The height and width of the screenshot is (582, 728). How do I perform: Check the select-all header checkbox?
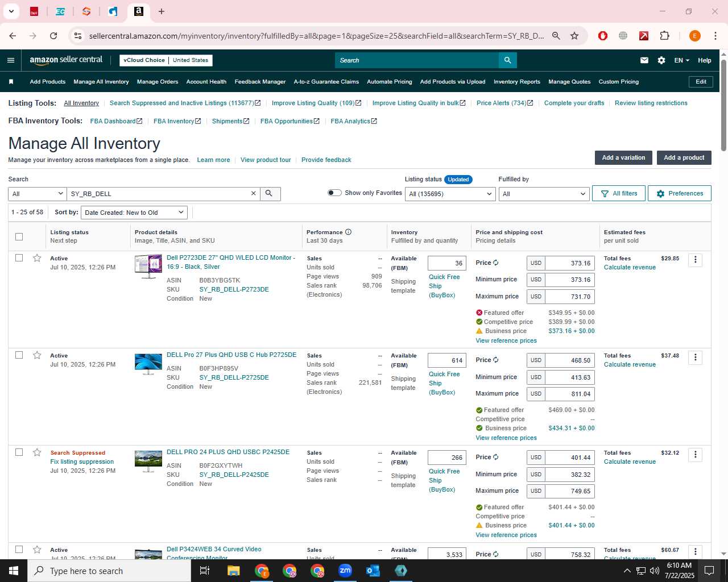click(x=19, y=236)
